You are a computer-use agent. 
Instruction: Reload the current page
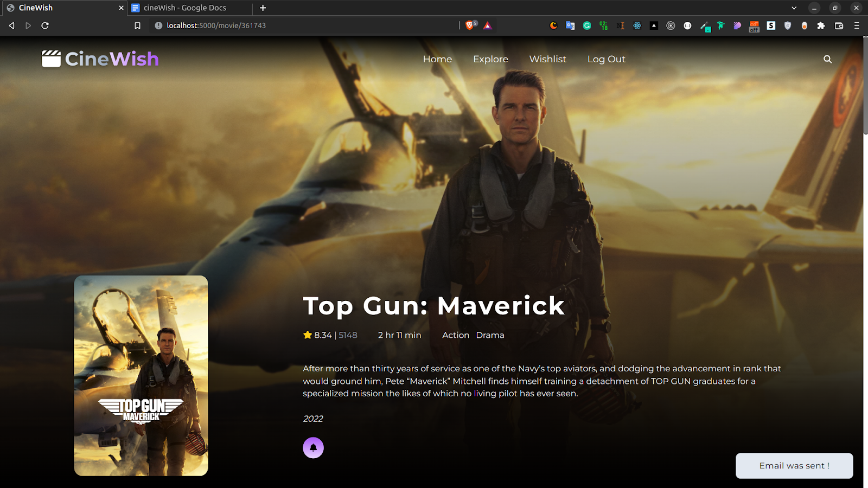click(x=45, y=25)
